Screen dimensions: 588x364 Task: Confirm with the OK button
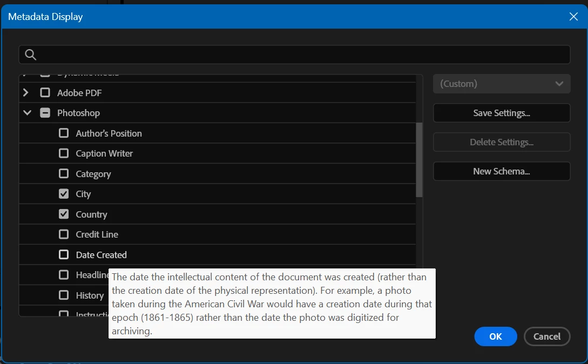495,336
